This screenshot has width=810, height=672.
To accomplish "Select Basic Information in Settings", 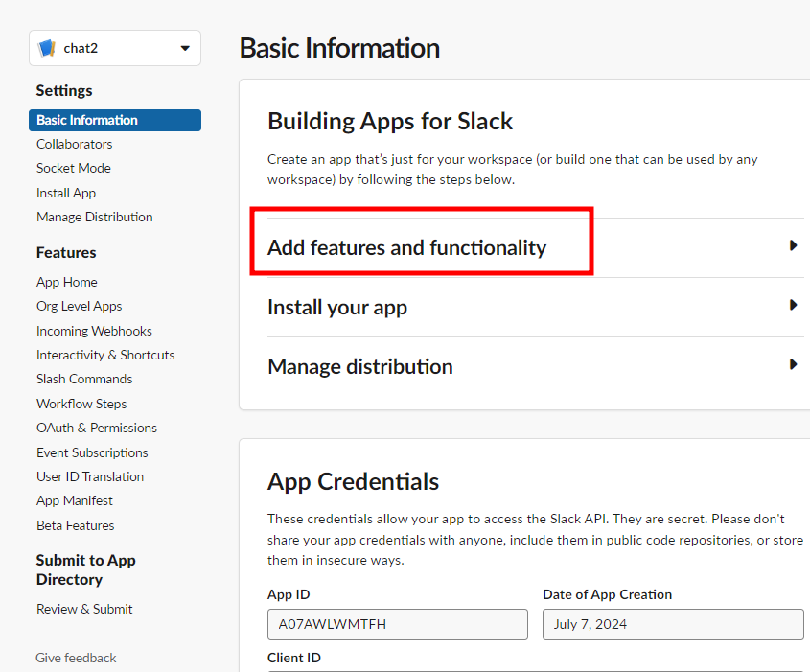I will 115,120.
